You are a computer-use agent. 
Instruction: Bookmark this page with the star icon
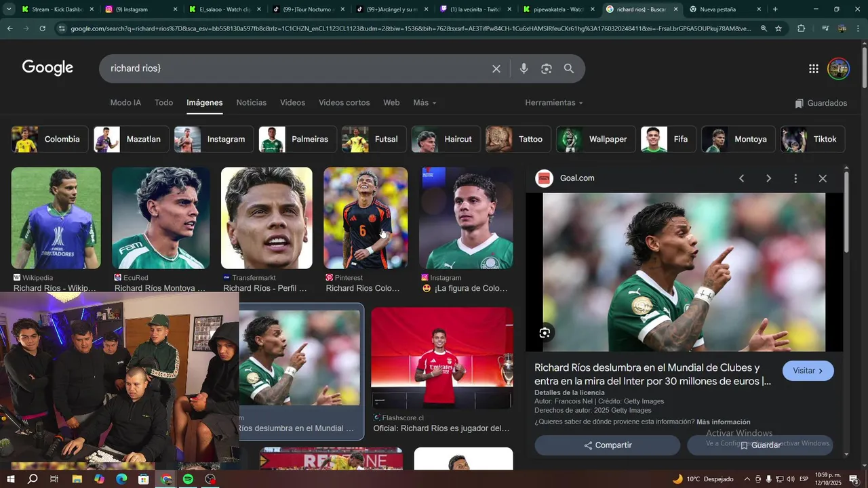click(x=778, y=28)
